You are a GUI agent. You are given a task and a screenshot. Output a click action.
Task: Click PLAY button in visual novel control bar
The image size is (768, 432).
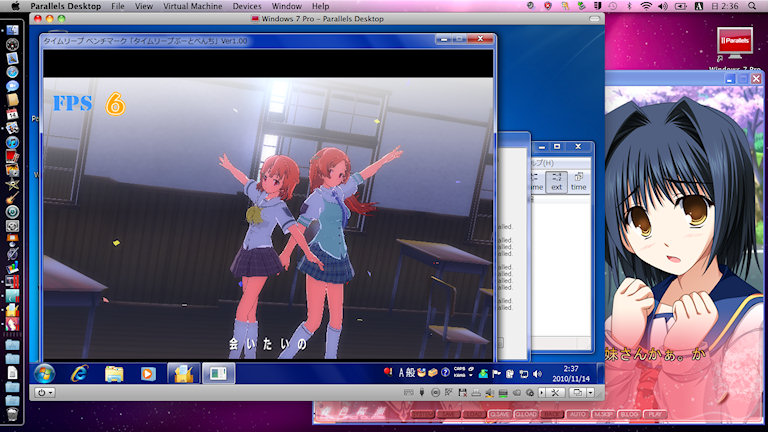point(655,414)
